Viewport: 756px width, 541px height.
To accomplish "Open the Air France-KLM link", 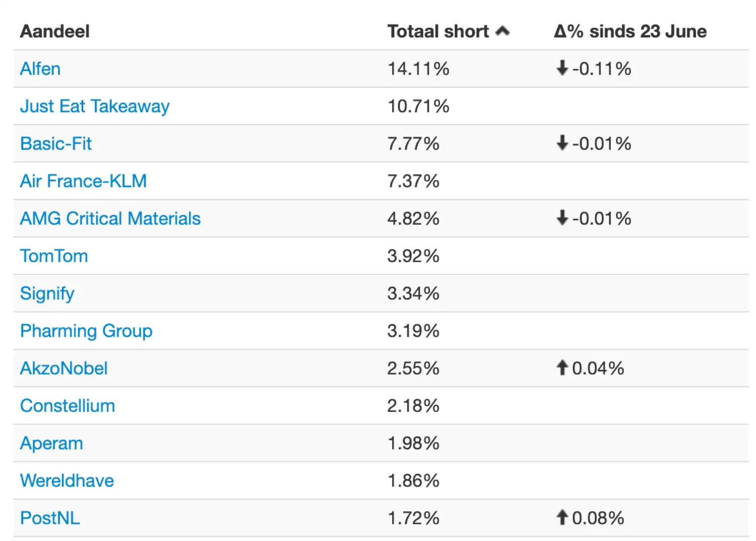I will click(x=84, y=181).
